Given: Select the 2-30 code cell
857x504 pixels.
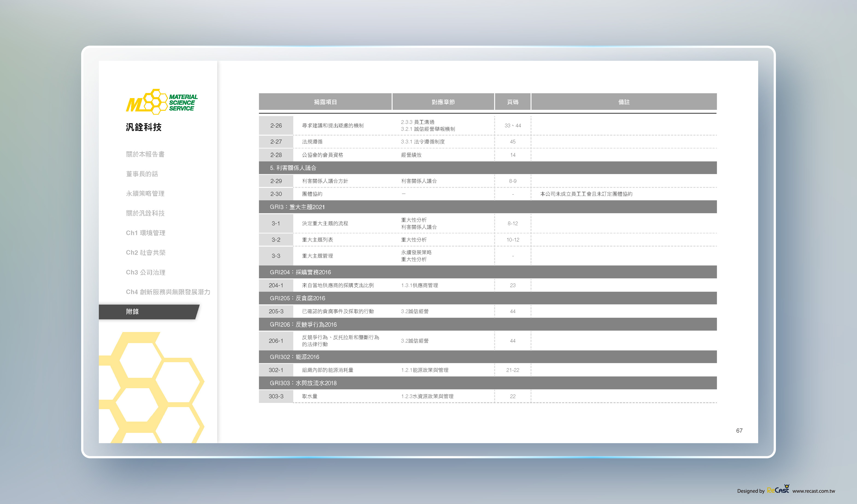Looking at the screenshot, I should 276,194.
